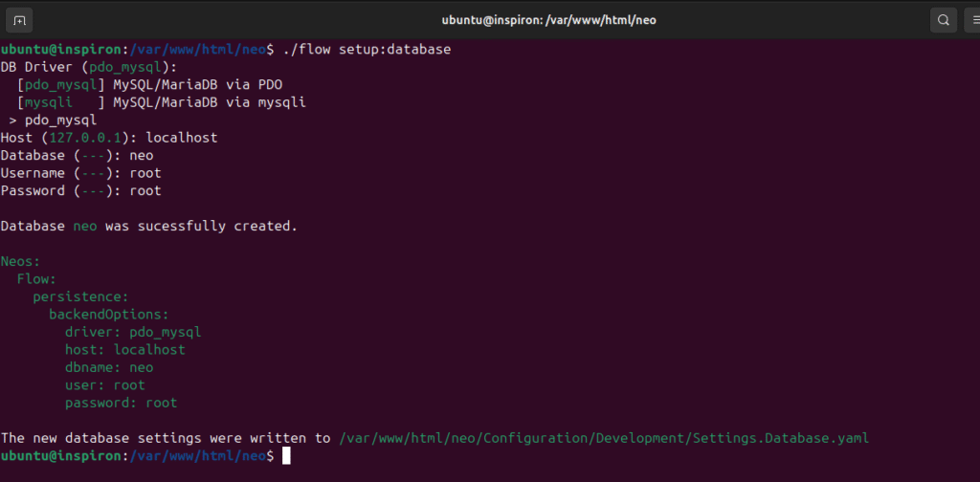
Task: Open a new terminal tab
Action: (21, 19)
